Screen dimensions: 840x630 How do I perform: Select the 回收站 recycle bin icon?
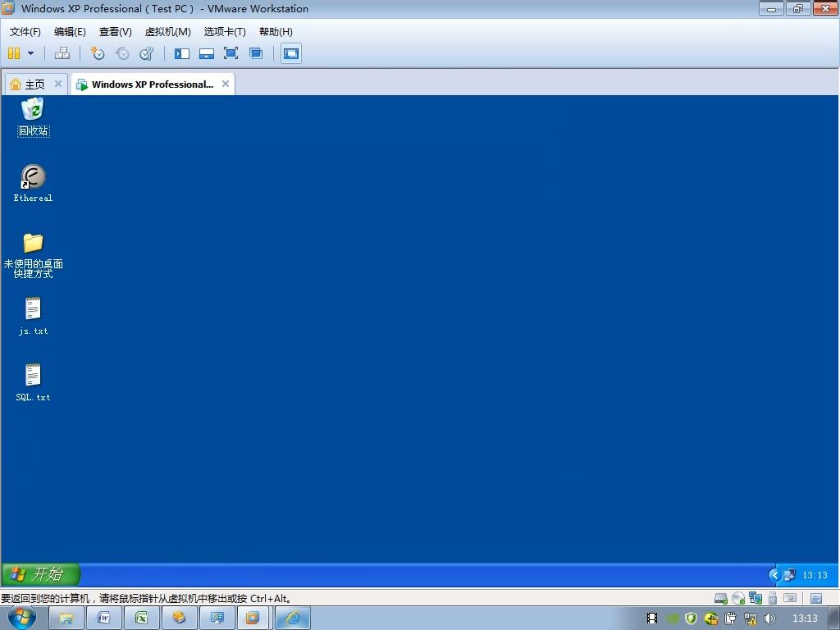tap(33, 116)
